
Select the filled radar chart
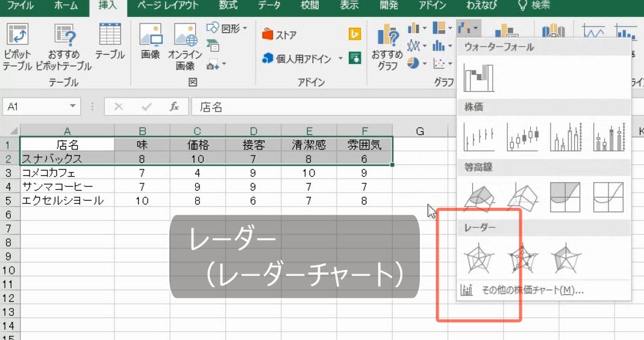click(566, 258)
